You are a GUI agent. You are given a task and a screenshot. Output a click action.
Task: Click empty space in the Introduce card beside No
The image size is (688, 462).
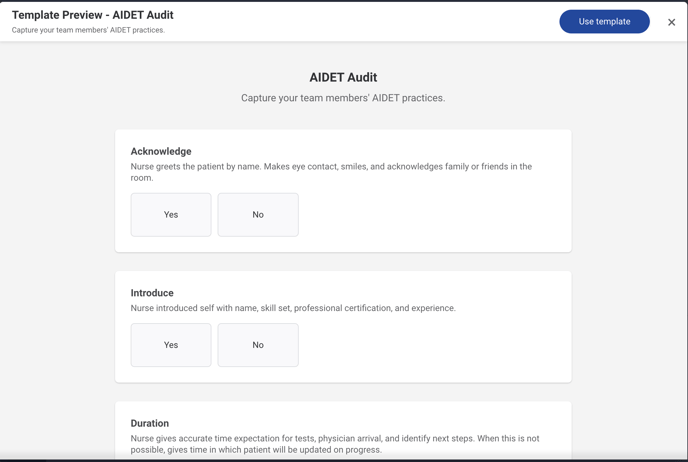pyautogui.click(x=432, y=345)
